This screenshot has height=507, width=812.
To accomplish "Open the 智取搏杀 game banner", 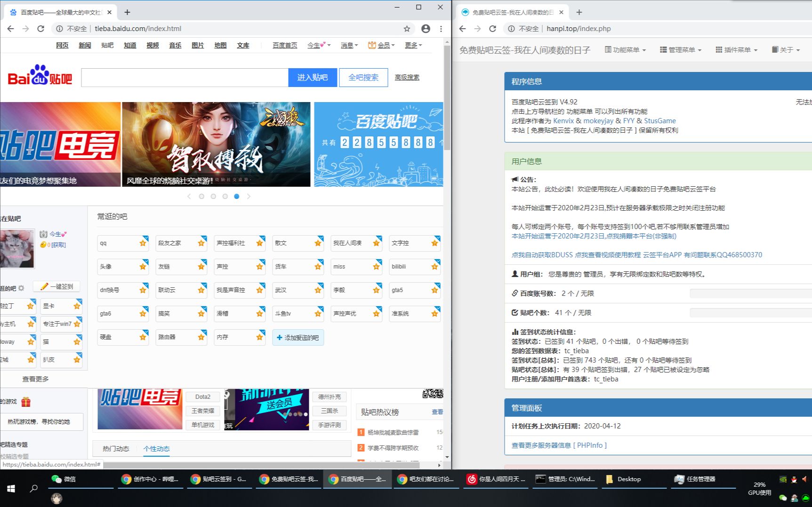I will [216, 144].
